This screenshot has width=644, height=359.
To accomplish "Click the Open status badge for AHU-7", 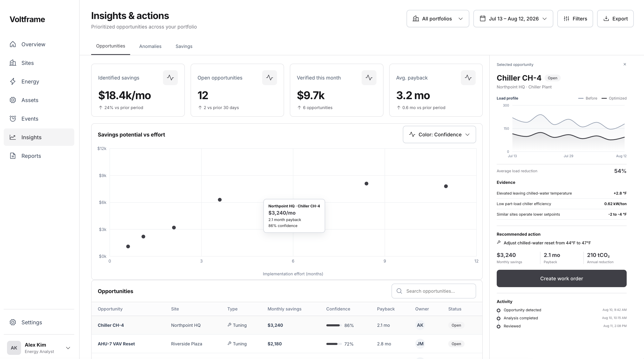I will coord(456,344).
